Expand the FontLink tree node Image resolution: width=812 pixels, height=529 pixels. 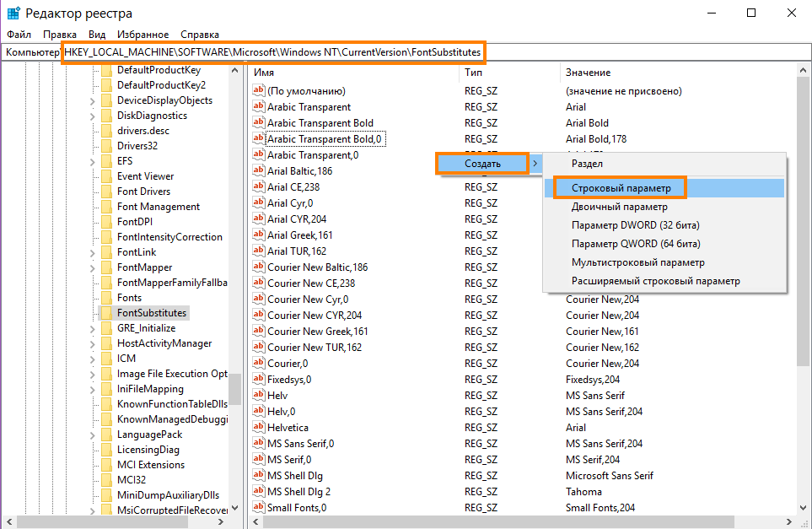pos(92,253)
